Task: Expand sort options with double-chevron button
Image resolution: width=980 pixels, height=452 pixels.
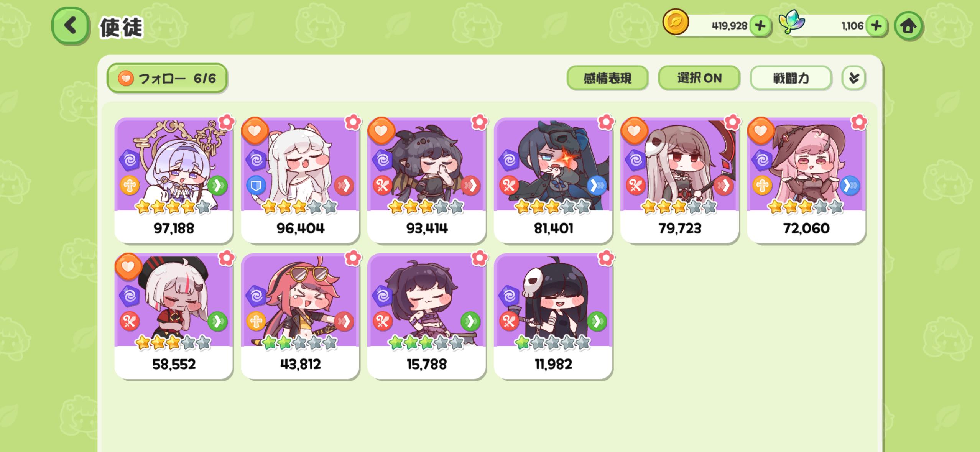Action: (853, 78)
